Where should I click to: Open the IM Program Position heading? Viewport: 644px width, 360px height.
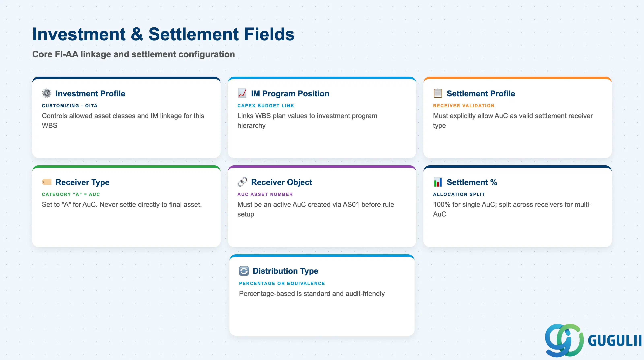[290, 93]
